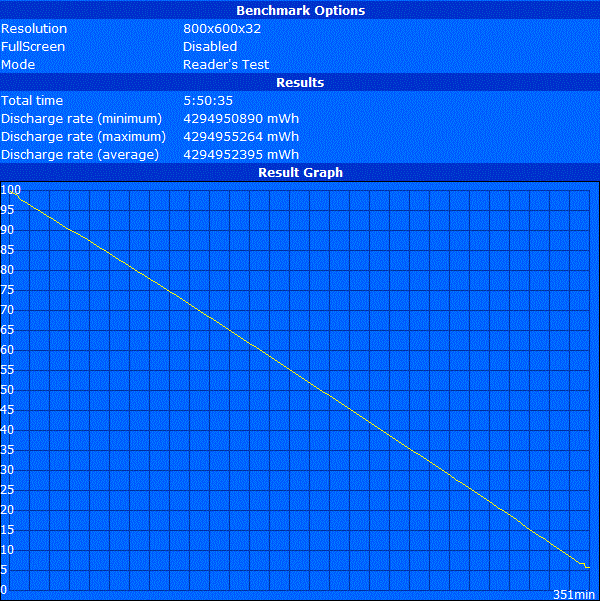
Task: Click the 800x600x32 resolution value
Action: pos(222,28)
